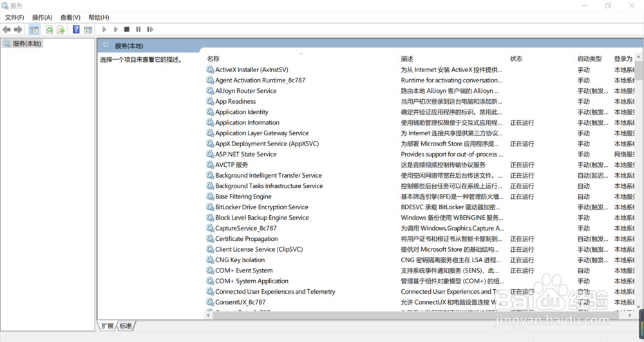Click the 正在运行 status of Base Filtering Engine
Screen dimensions: 644x342
tap(522, 196)
